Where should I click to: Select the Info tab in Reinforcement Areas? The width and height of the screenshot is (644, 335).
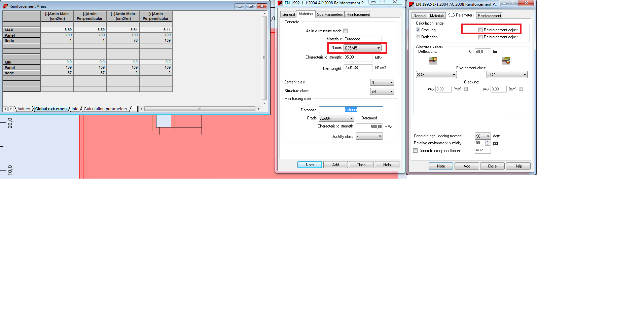75,109
